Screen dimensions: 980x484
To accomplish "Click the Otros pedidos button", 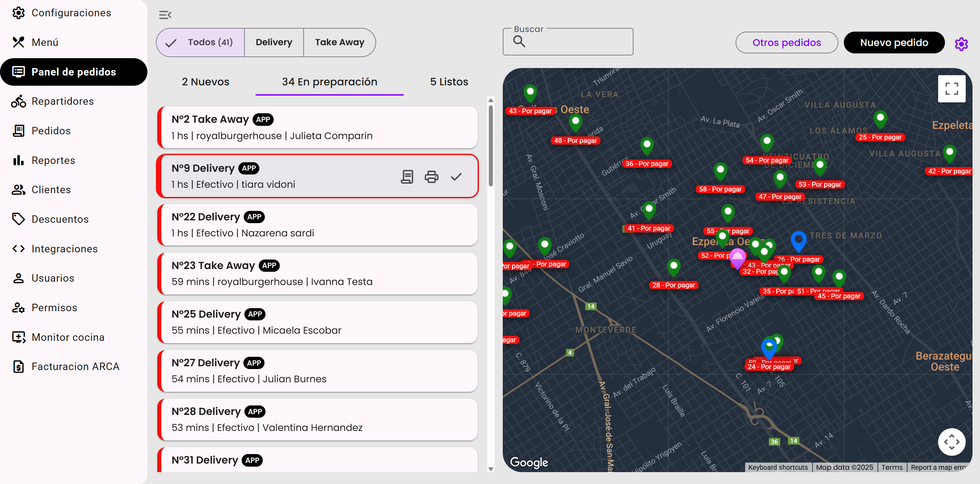I will tap(786, 43).
